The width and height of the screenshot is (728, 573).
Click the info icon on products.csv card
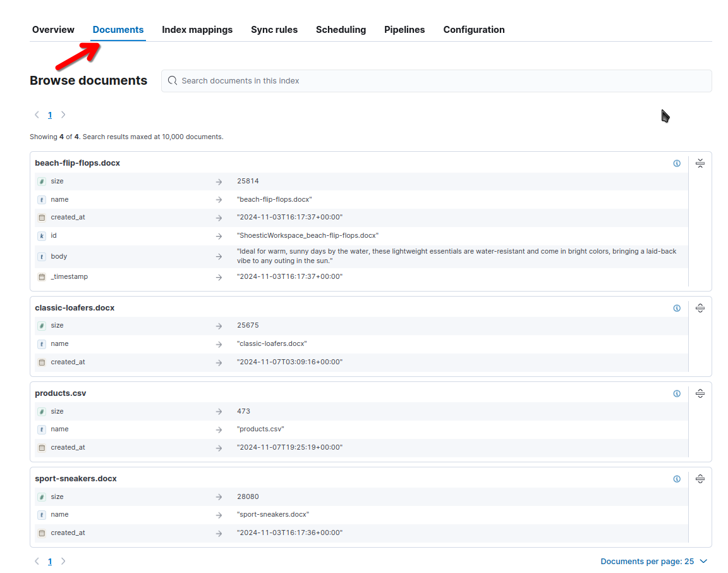click(677, 393)
